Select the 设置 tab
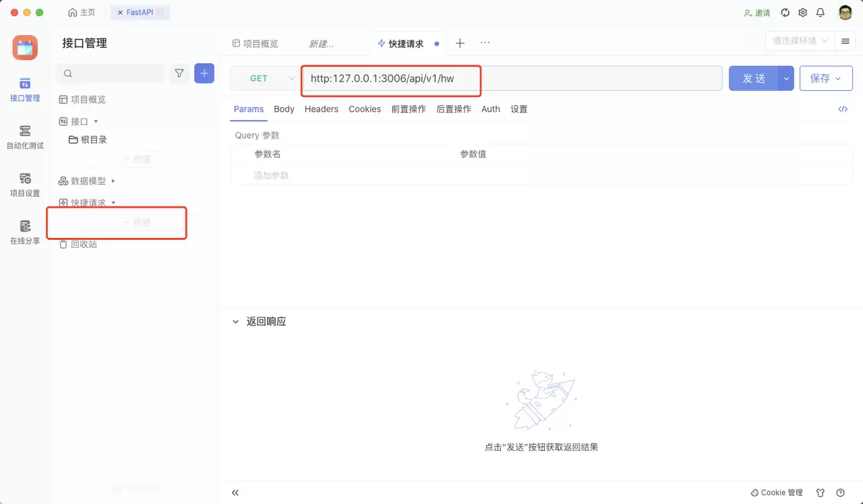Viewport: 863px width, 504px height. click(519, 109)
